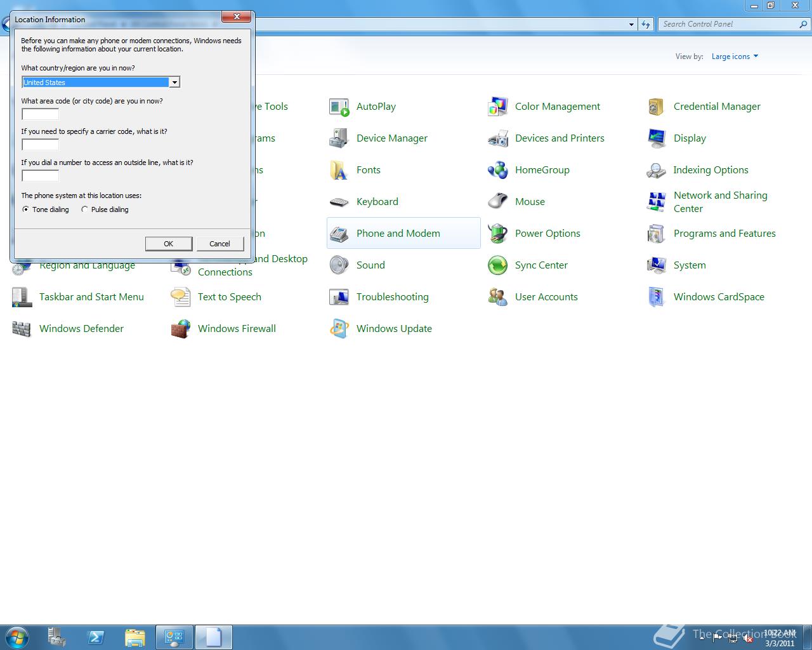Expand the View by Large icons menu
Viewport: 812px width, 650px height.
click(x=735, y=56)
